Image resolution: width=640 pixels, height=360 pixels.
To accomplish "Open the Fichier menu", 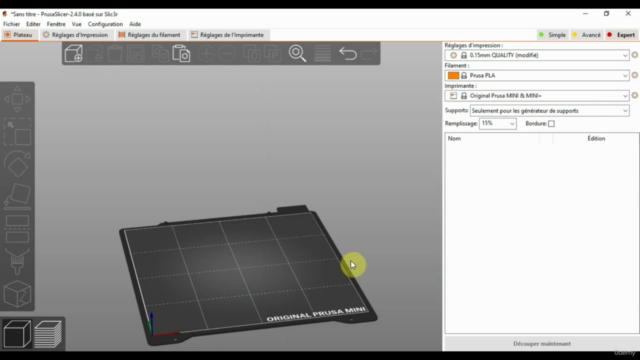I will coord(11,24).
